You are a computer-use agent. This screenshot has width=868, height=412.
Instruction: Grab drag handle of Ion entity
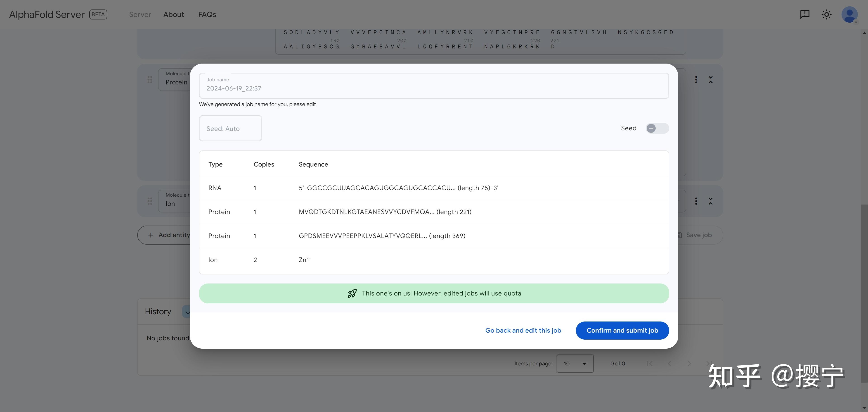(150, 201)
